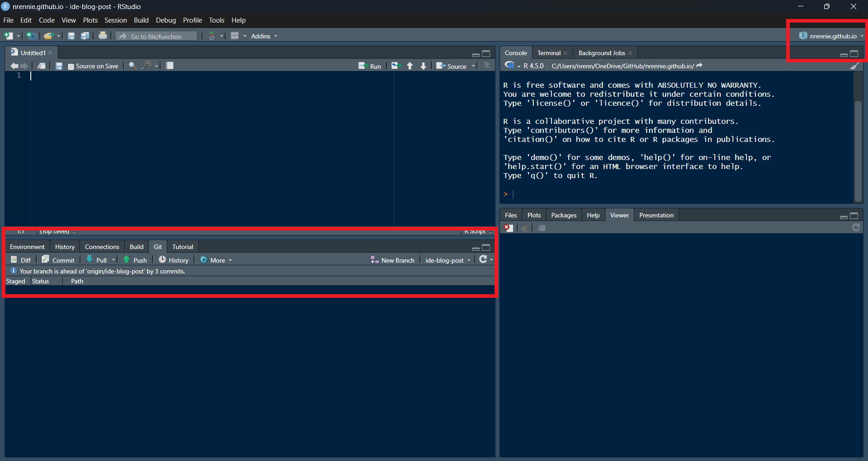Refresh the Git status listing
Viewport: 868px width, 461px height.
point(483,259)
